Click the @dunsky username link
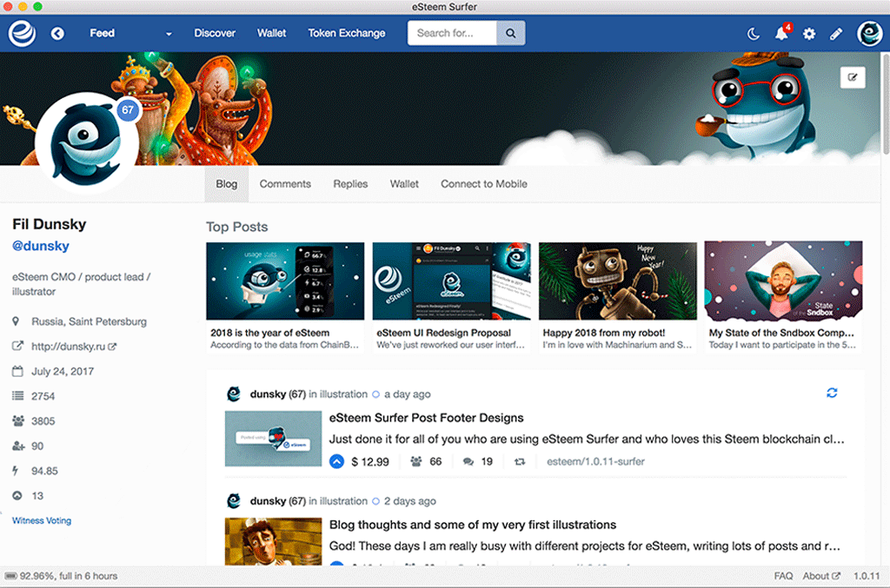The image size is (890, 588). coord(41,246)
